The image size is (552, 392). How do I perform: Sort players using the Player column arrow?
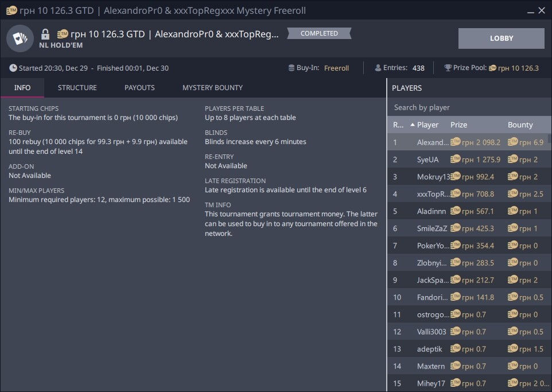pos(413,125)
